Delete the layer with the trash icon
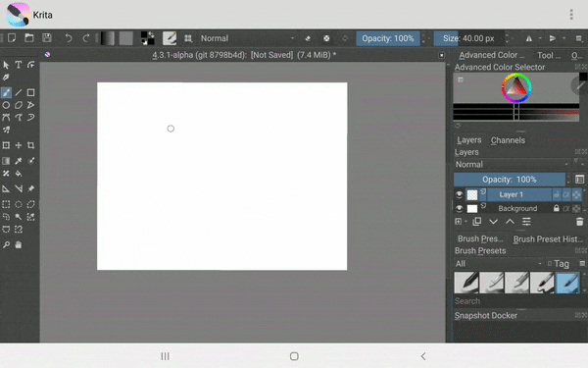This screenshot has height=368, width=588. [579, 222]
